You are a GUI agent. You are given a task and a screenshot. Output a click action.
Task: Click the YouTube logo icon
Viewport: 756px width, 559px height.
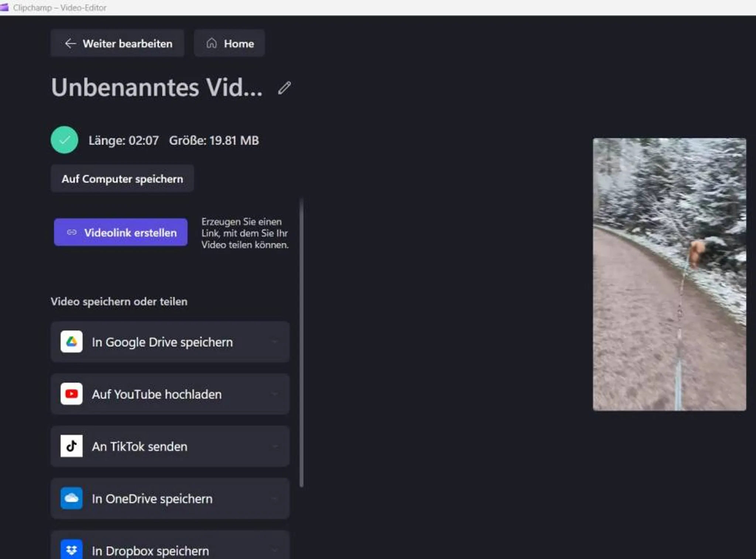tap(72, 394)
